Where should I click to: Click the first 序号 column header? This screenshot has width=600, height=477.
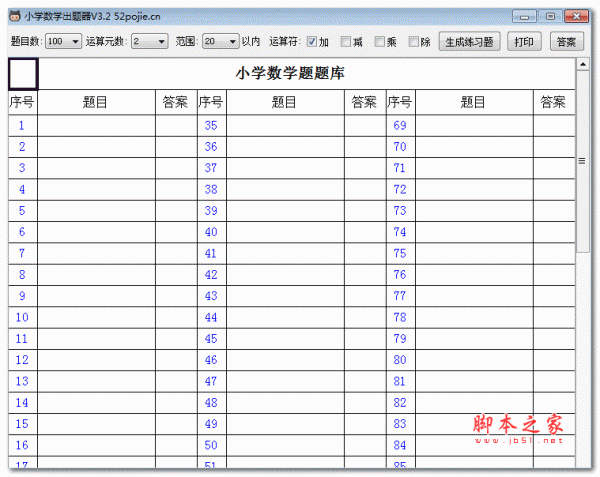tap(23, 103)
